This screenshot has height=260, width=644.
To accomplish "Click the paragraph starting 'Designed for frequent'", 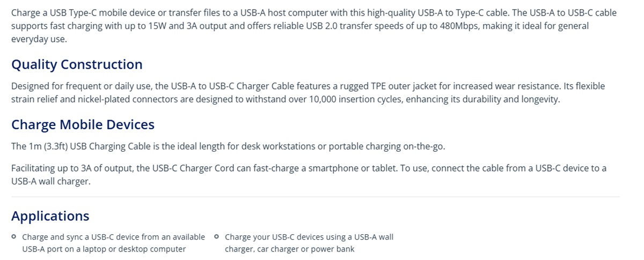I will click(308, 93).
